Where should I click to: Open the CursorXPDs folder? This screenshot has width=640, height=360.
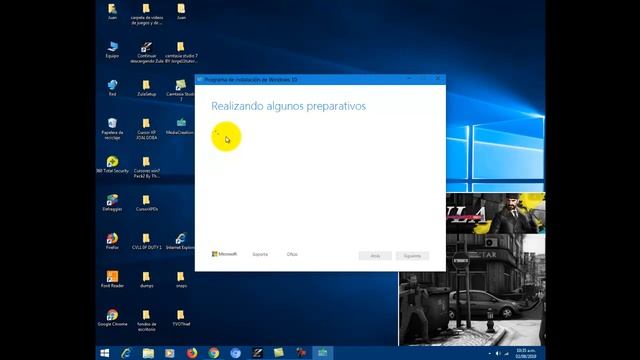pyautogui.click(x=147, y=203)
